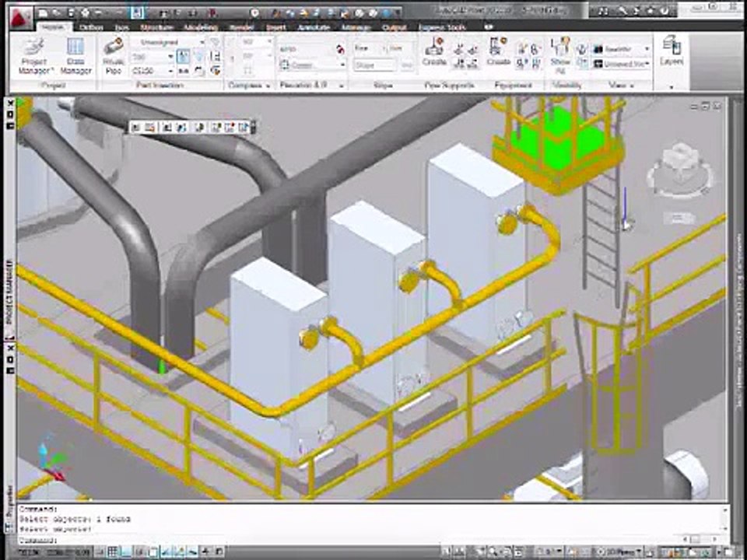Switch to the Express Tools ribbon tab
Screen dimensions: 747x560
(442, 28)
